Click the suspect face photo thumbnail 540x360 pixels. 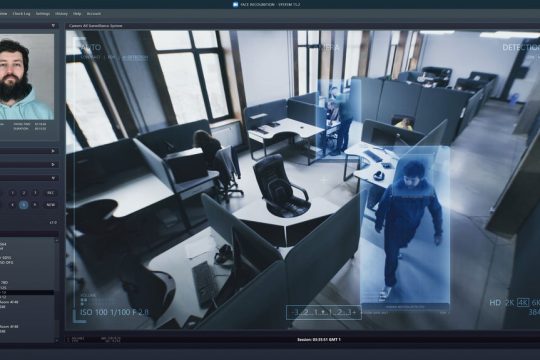[x=27, y=76]
